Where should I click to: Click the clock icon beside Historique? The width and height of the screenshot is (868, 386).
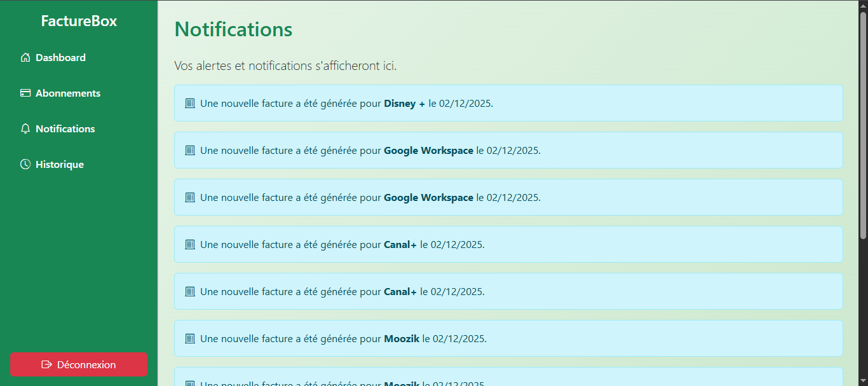[x=25, y=165]
